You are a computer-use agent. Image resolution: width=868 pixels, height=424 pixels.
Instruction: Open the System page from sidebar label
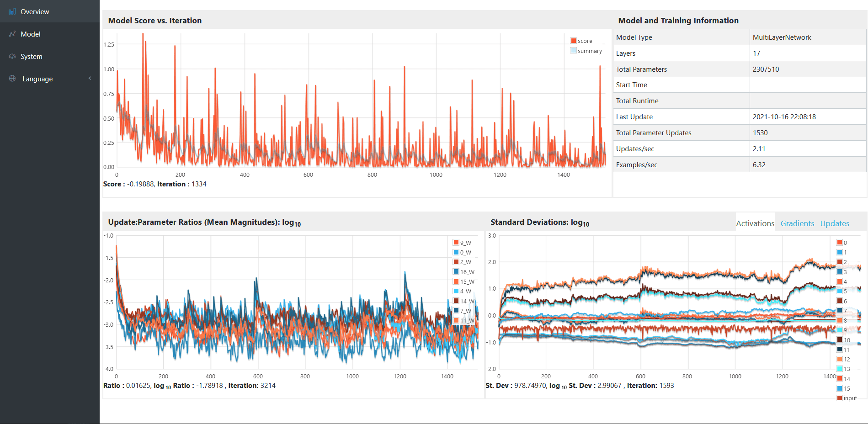click(32, 56)
